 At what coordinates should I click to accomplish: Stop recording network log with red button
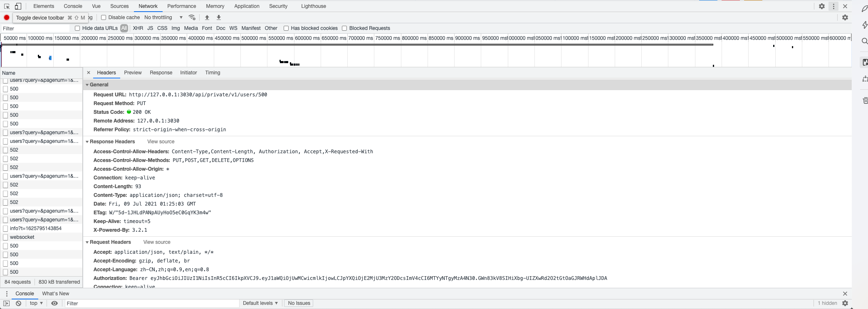pos(7,17)
